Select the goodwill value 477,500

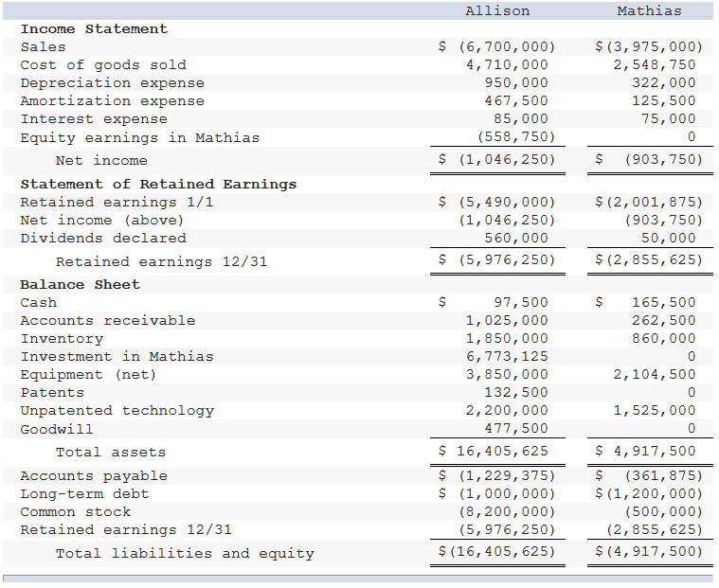(516, 429)
